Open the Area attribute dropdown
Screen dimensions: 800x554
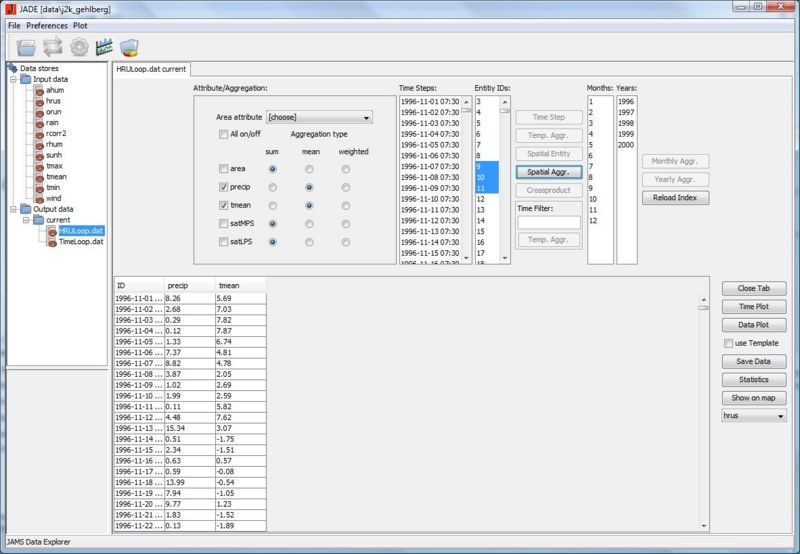point(319,117)
